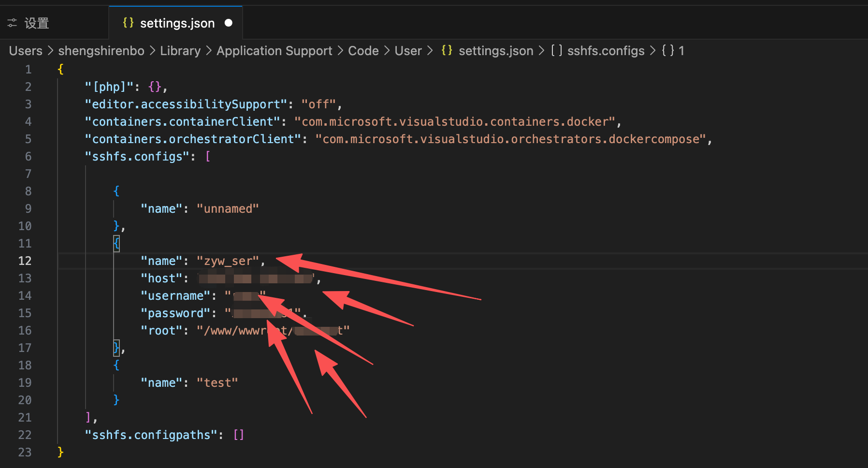Viewport: 868px width, 468px height.
Task: Open the Application Support breadcrumb
Action: pyautogui.click(x=275, y=51)
